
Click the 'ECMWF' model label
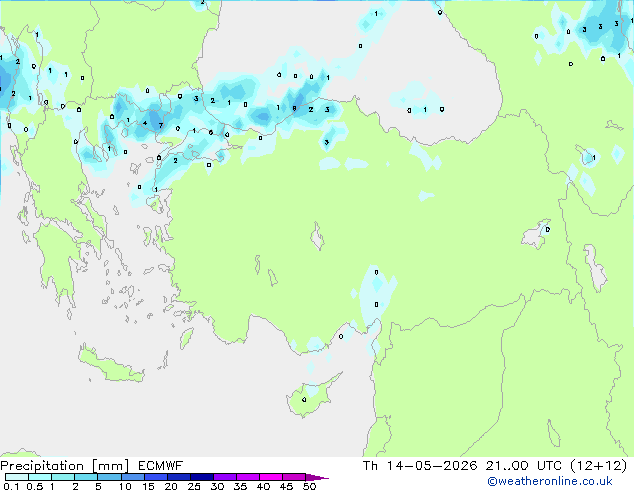coord(160,466)
